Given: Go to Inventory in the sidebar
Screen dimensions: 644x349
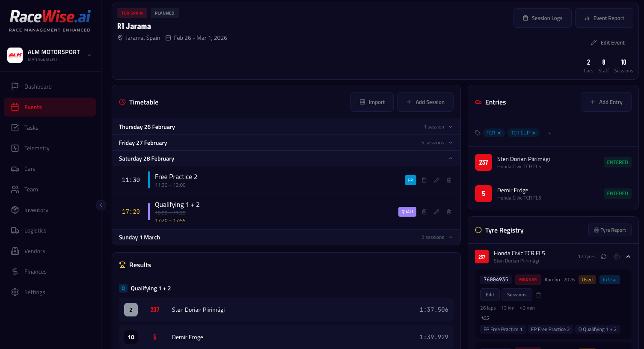Looking at the screenshot, I should point(36,210).
